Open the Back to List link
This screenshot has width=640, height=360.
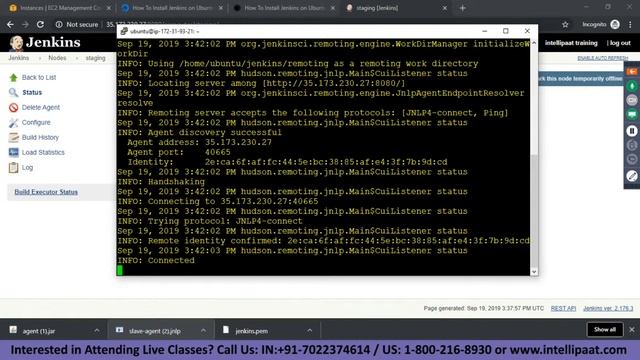pyautogui.click(x=39, y=77)
